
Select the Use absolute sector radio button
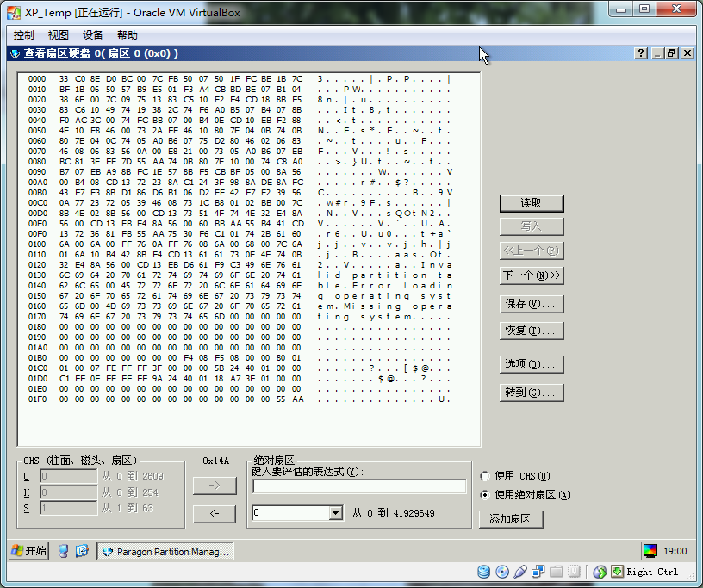485,495
